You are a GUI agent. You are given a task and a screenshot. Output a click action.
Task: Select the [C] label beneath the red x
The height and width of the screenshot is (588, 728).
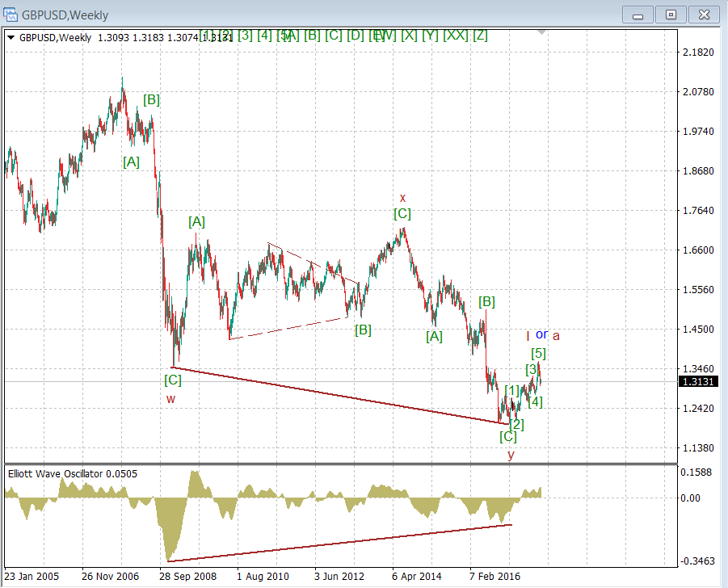tap(402, 213)
